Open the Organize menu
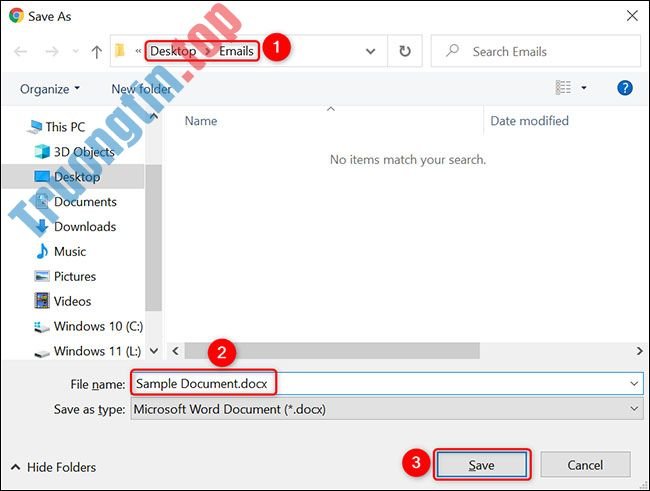 coord(50,89)
